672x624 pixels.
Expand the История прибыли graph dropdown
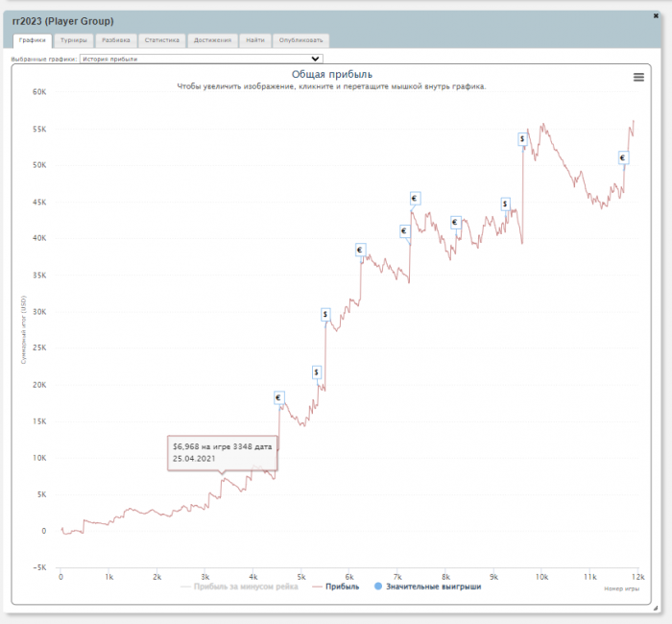point(201,59)
